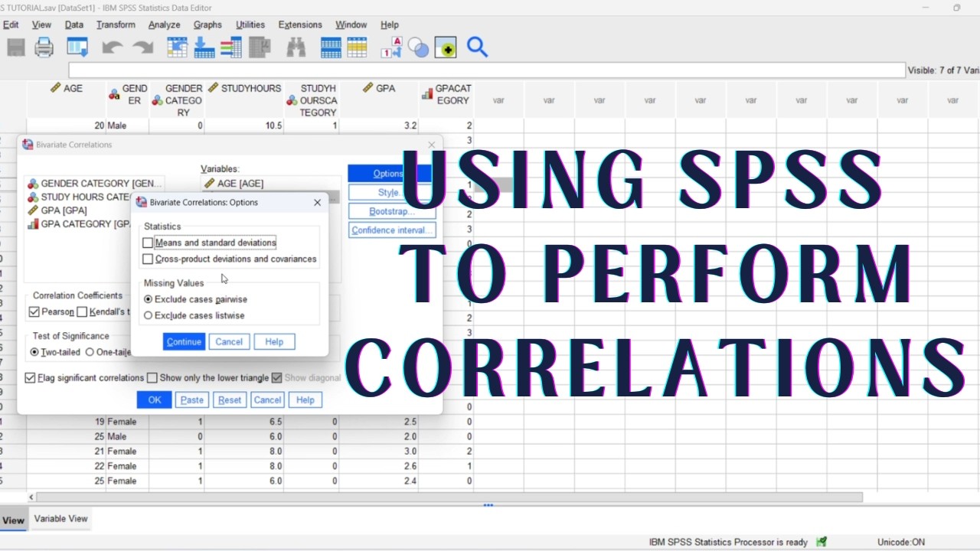The image size is (980, 551).
Task: Open the Transform menu
Action: pyautogui.click(x=116, y=24)
